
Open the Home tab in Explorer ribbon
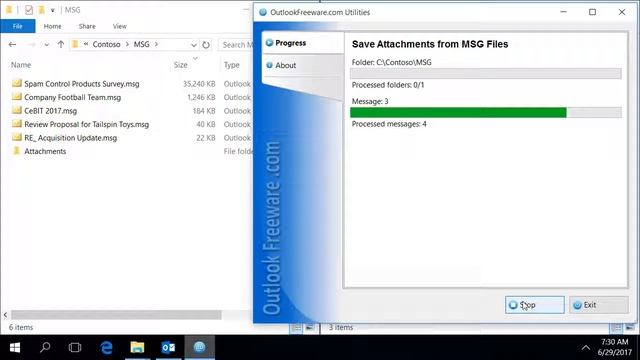pos(52,26)
